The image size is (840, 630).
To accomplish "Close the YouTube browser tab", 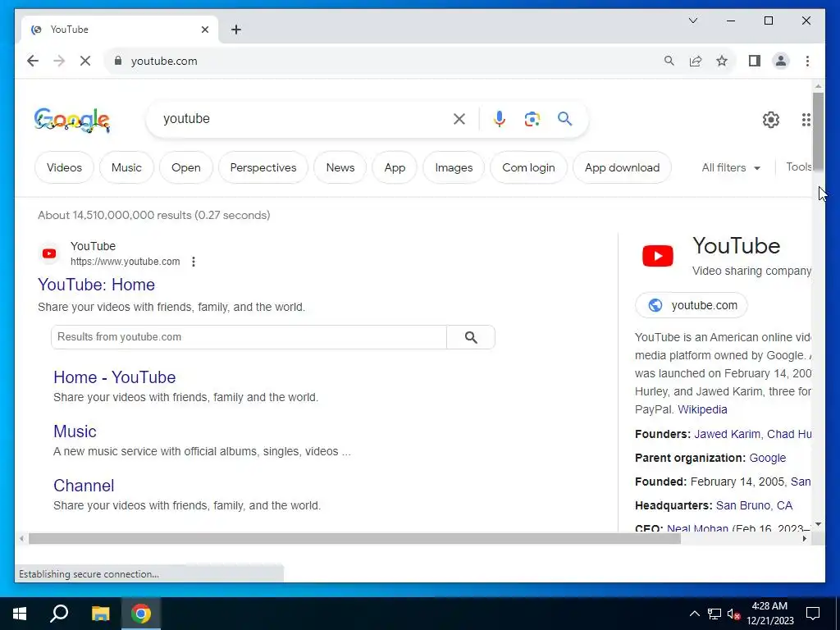I will click(204, 30).
